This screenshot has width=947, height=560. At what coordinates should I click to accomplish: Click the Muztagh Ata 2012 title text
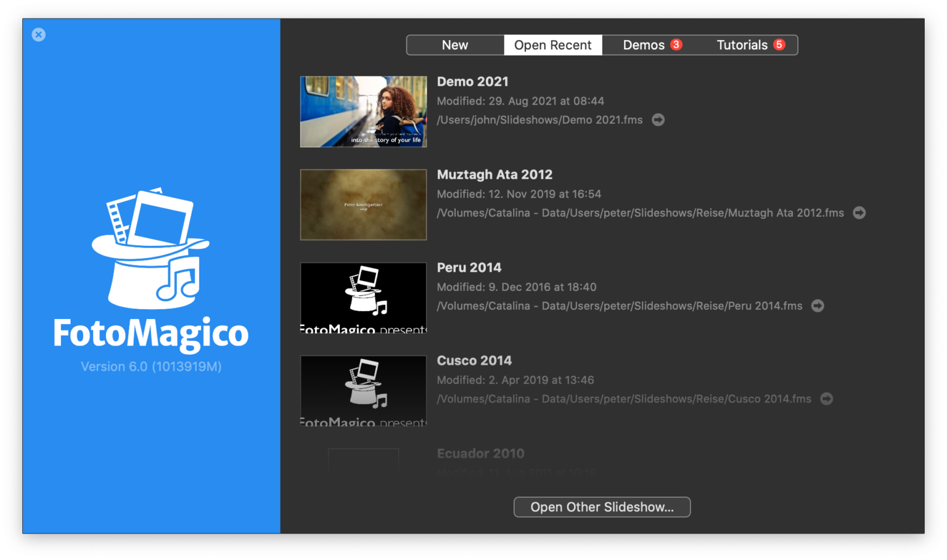click(x=494, y=175)
